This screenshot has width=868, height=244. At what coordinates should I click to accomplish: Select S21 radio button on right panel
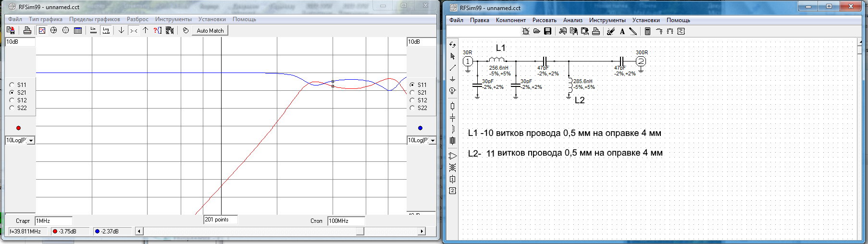412,93
